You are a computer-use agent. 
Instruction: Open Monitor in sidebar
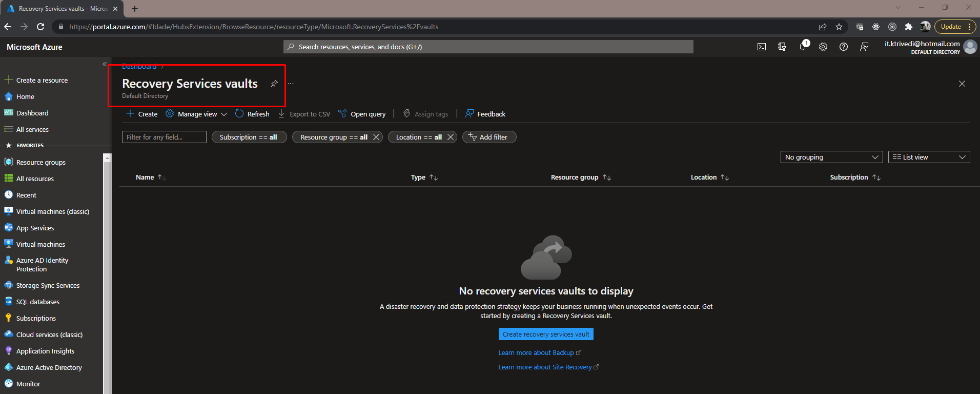point(28,384)
